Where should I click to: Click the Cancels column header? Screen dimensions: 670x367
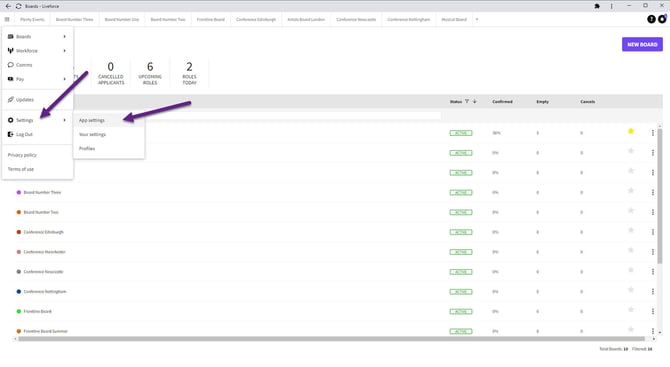[588, 102]
